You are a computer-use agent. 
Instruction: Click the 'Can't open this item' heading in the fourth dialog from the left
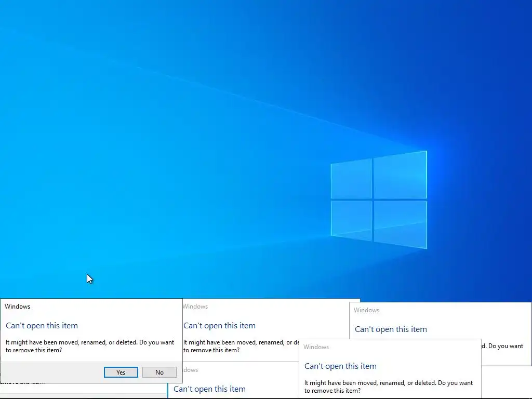pos(340,366)
